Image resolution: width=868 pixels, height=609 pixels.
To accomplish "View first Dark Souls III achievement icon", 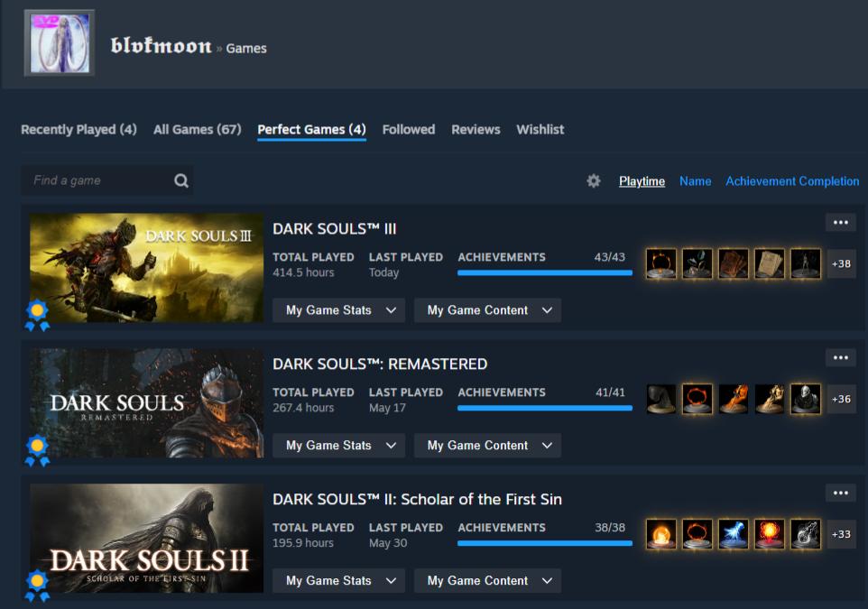I will [661, 263].
